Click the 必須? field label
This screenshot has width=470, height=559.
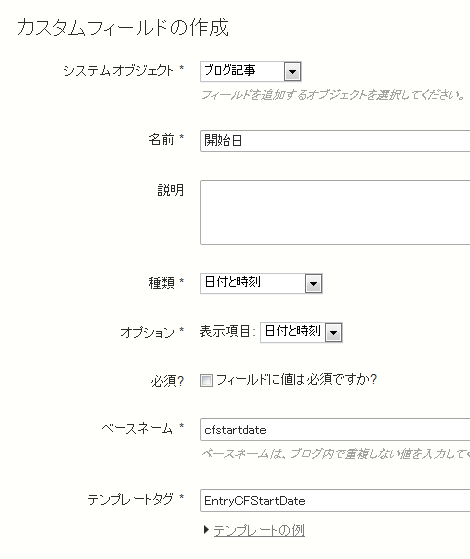[x=167, y=381]
